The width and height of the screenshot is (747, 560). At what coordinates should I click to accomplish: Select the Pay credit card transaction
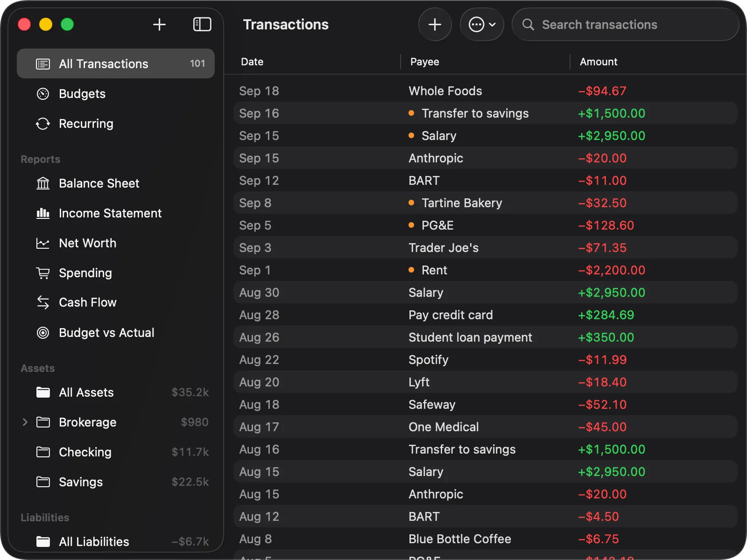[486, 315]
